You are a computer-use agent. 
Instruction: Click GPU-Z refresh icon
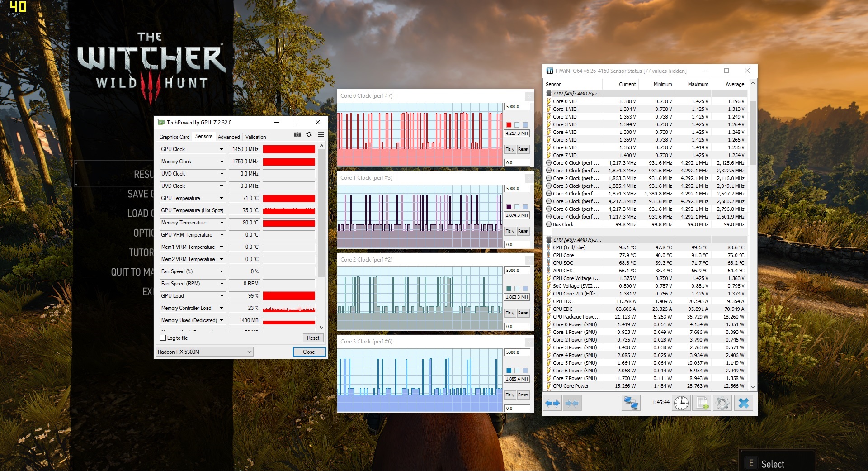(x=309, y=134)
